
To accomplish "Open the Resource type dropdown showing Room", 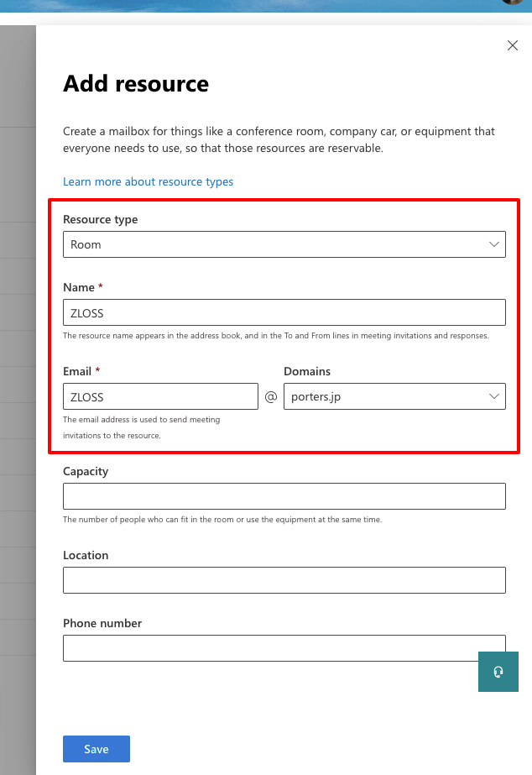I will (284, 244).
